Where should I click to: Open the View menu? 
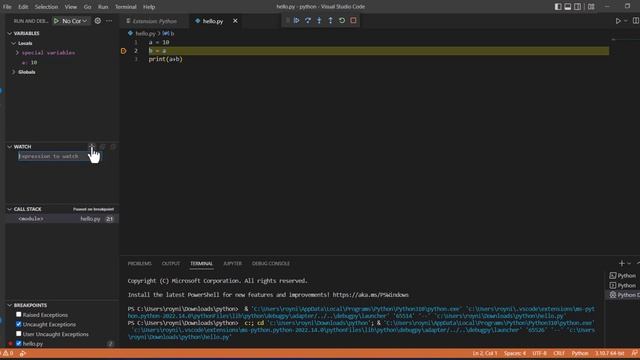pyautogui.click(x=71, y=7)
